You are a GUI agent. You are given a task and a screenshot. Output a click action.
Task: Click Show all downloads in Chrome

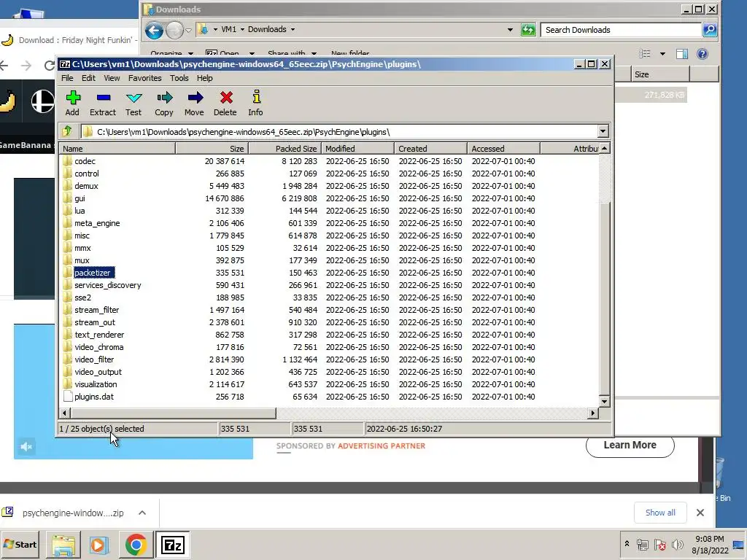click(x=660, y=513)
